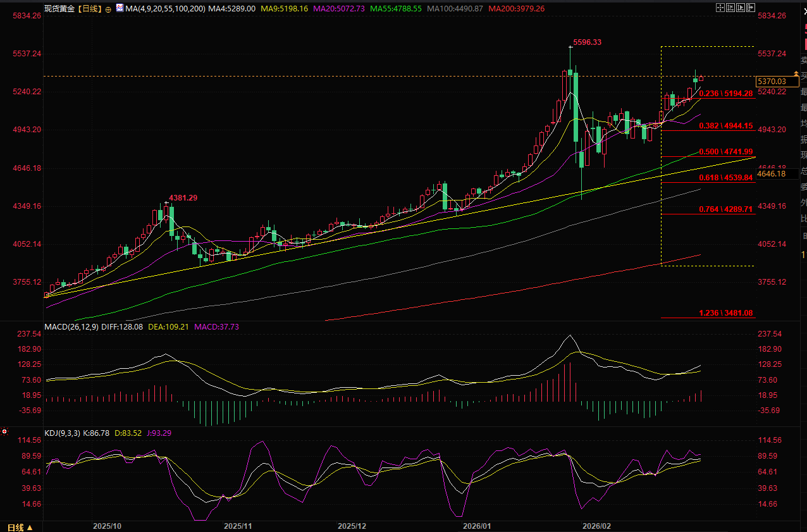Click the D:83.52 reading
807x532 pixels.
(x=129, y=433)
